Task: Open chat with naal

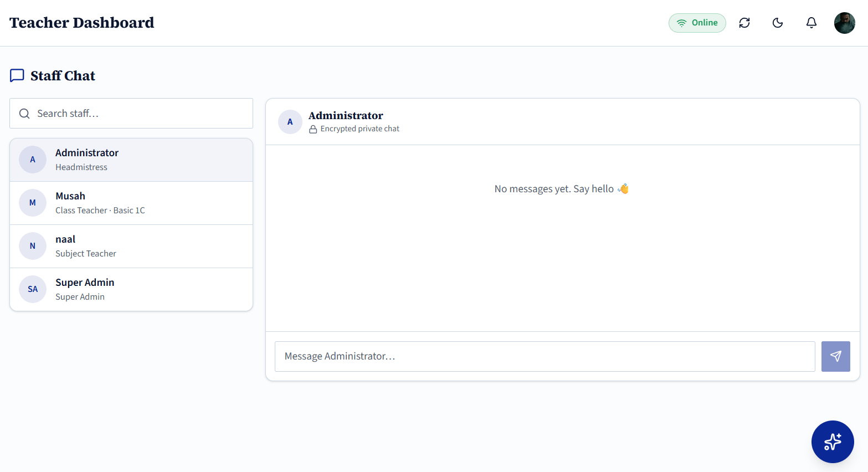Action: coord(131,247)
